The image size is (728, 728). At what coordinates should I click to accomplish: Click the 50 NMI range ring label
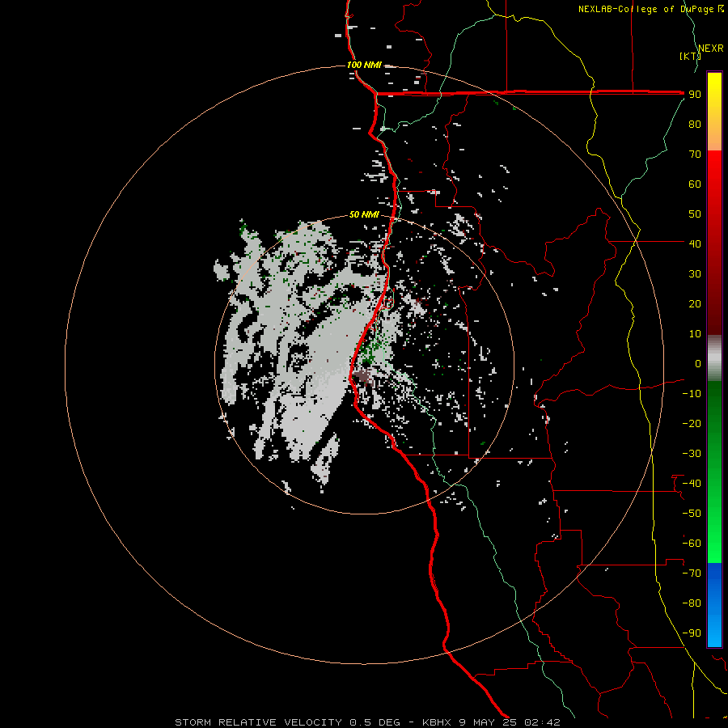[x=364, y=214]
